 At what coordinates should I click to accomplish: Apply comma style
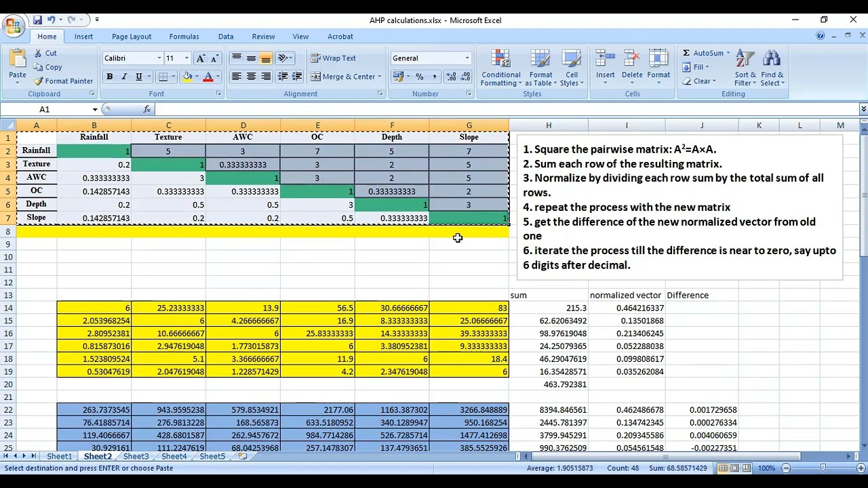433,77
